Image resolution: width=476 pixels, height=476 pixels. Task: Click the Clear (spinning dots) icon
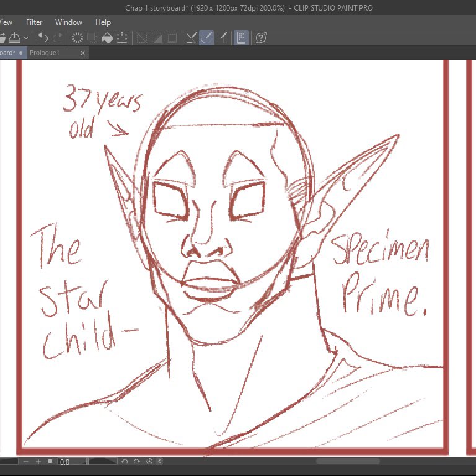coord(77,38)
